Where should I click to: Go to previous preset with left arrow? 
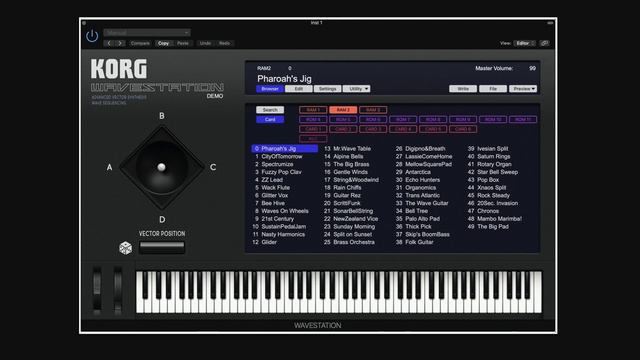(109, 43)
